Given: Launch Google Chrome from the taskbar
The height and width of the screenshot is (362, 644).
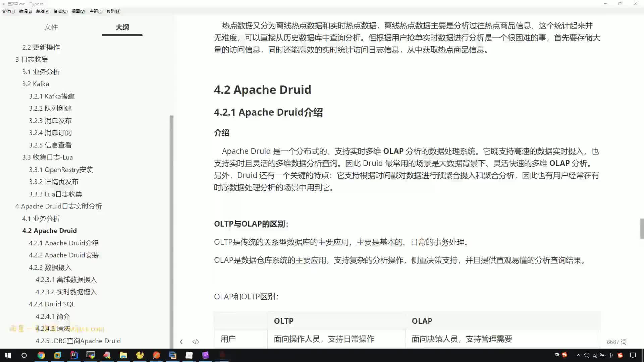Looking at the screenshot, I should click(x=41, y=355).
